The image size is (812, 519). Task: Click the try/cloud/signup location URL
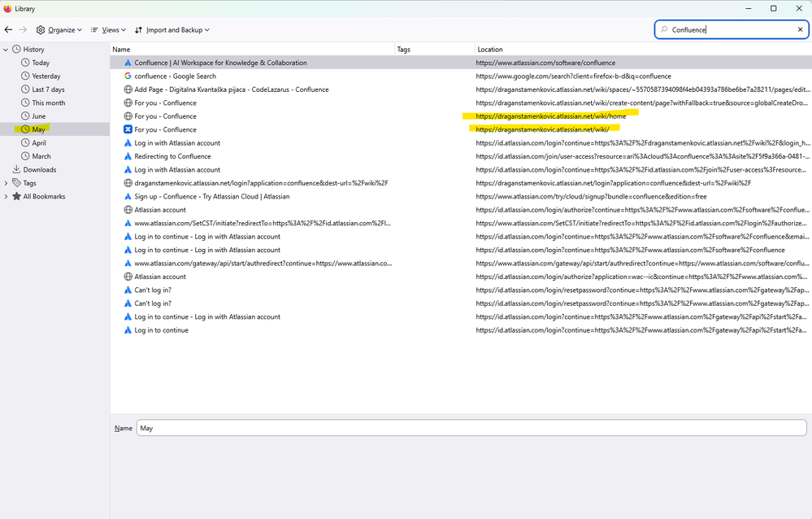[x=591, y=197]
